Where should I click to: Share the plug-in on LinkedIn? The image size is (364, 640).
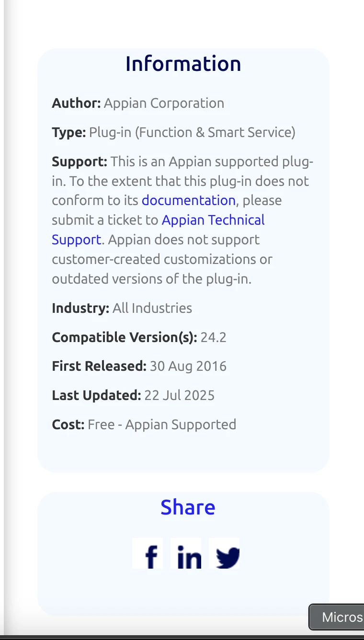(x=186, y=553)
